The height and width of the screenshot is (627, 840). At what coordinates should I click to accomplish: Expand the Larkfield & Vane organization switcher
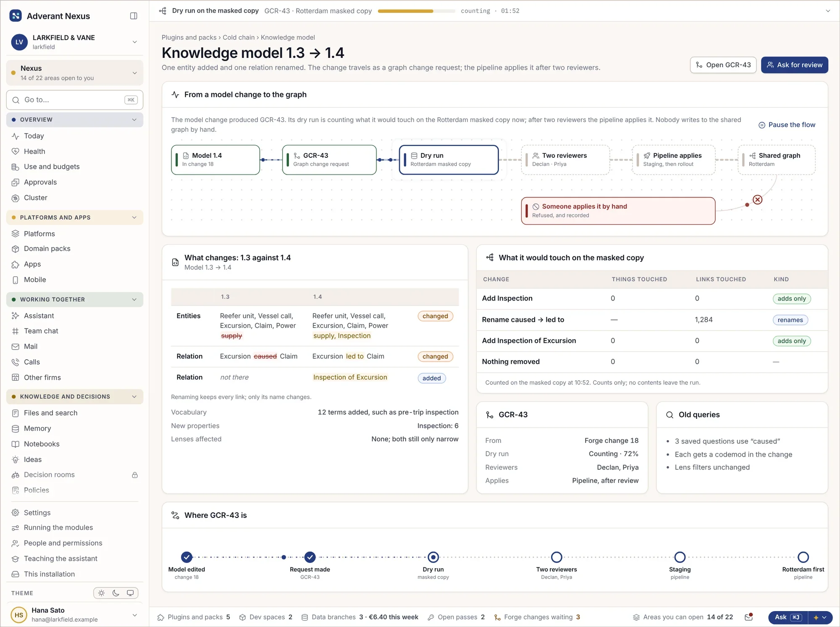75,42
